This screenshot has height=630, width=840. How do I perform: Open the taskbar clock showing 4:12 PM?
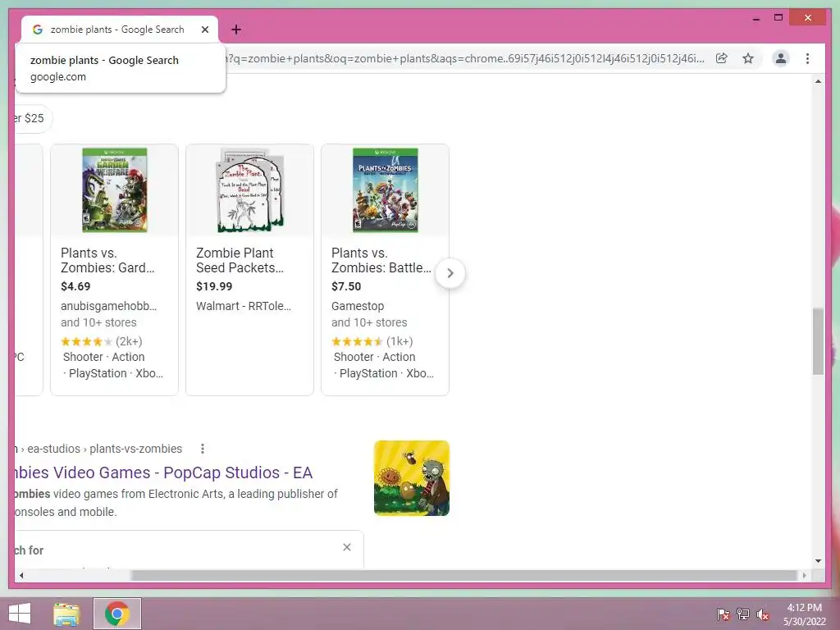click(x=804, y=614)
